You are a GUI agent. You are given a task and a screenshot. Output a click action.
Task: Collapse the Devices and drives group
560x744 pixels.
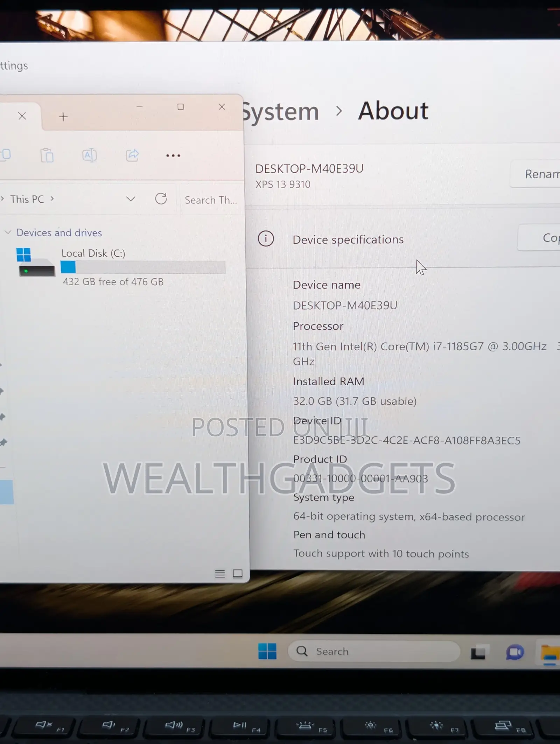8,232
